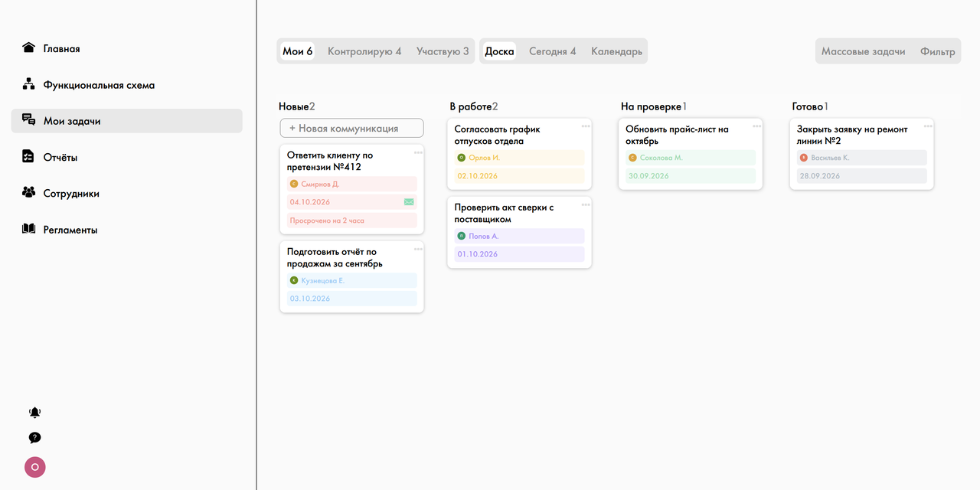The height and width of the screenshot is (490, 980).
Task: Open notifications via the bell icon
Action: pos(34,413)
